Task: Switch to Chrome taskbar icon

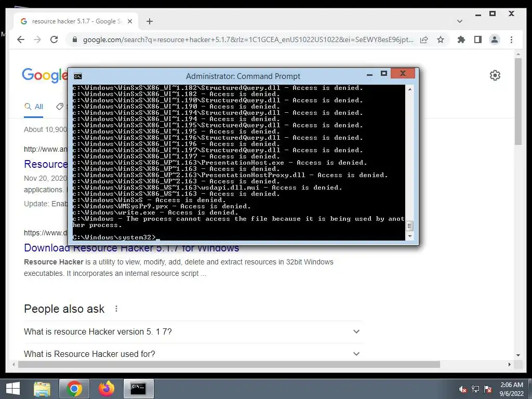Action: click(x=74, y=389)
